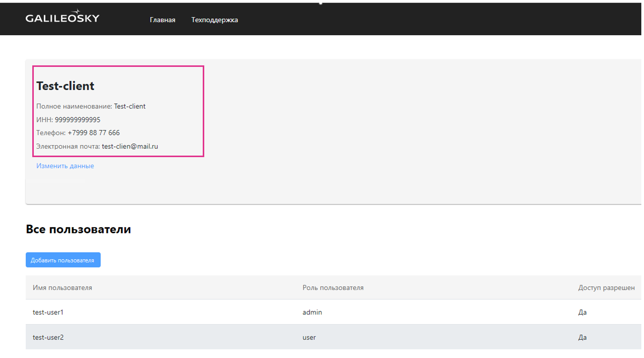Viewport: 644px width, 358px height.
Task: Click the Да cell for test-user2
Action: point(582,337)
